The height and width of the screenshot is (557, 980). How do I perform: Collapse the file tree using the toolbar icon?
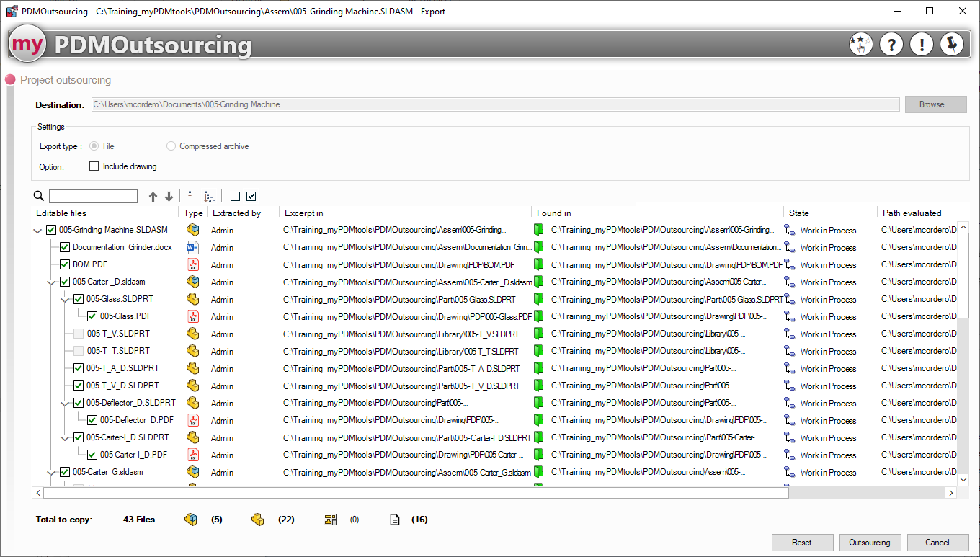click(192, 197)
